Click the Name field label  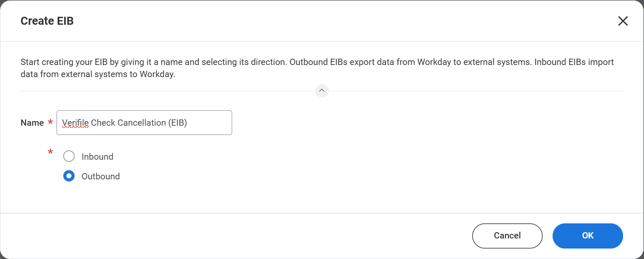pos(32,123)
